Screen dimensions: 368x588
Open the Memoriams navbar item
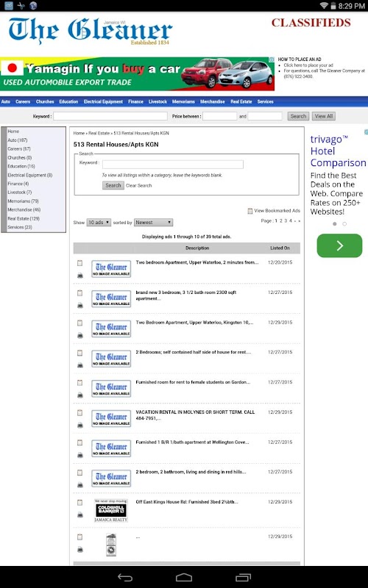click(x=183, y=101)
